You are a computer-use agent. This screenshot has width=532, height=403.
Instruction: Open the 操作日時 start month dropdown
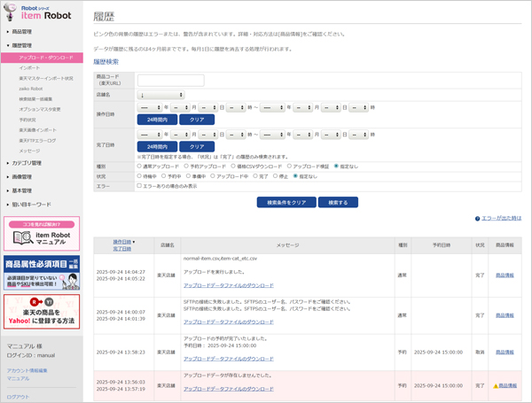click(180, 107)
